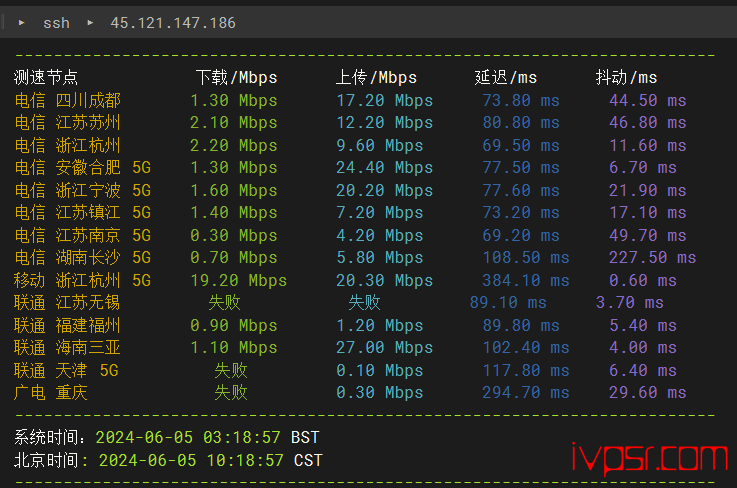The image size is (737, 488).
Task: Click the BST timezone text
Action: (305, 438)
